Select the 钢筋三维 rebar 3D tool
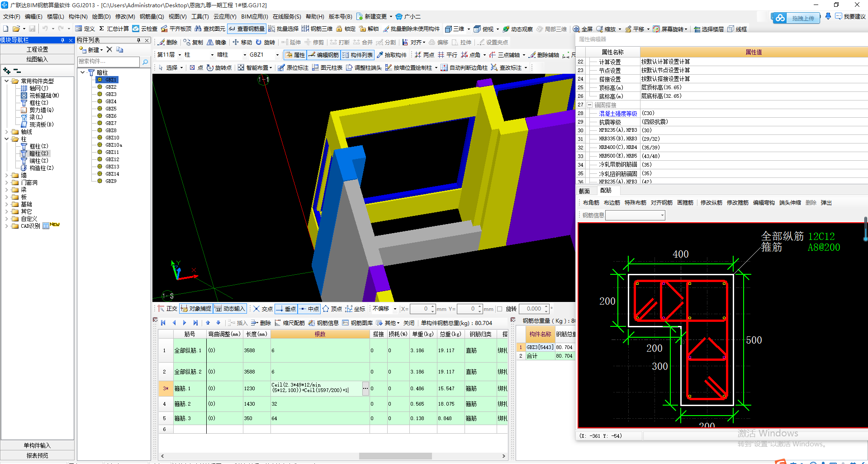 click(x=317, y=29)
